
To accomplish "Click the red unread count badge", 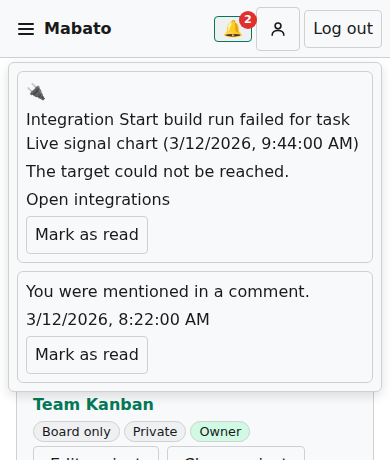I will [248, 20].
